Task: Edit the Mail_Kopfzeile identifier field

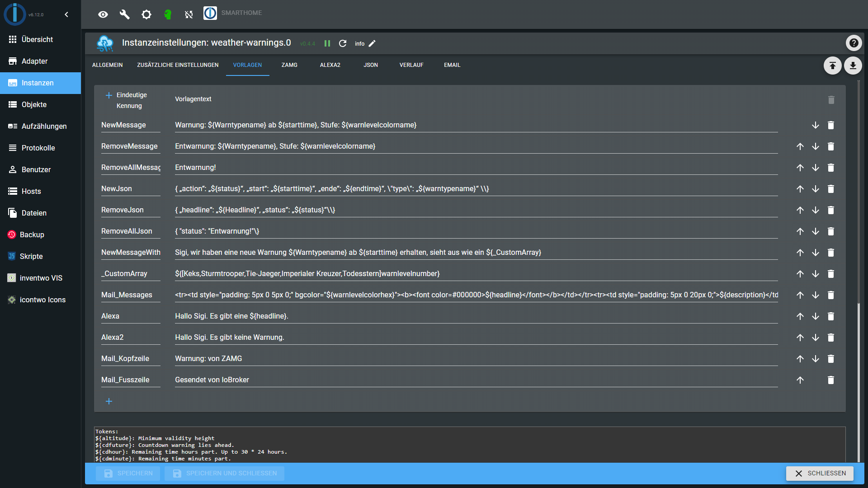Action: (x=131, y=359)
